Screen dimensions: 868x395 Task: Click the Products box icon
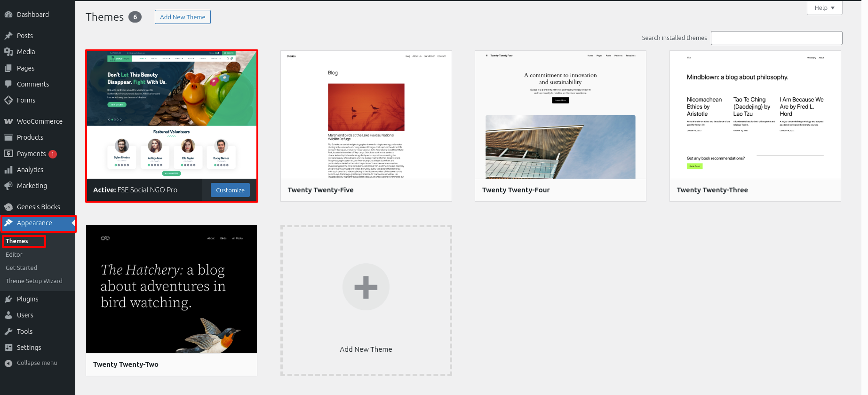click(8, 137)
